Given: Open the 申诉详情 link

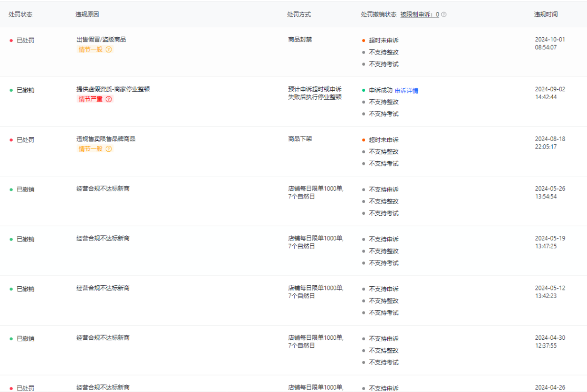Looking at the screenshot, I should coord(407,91).
